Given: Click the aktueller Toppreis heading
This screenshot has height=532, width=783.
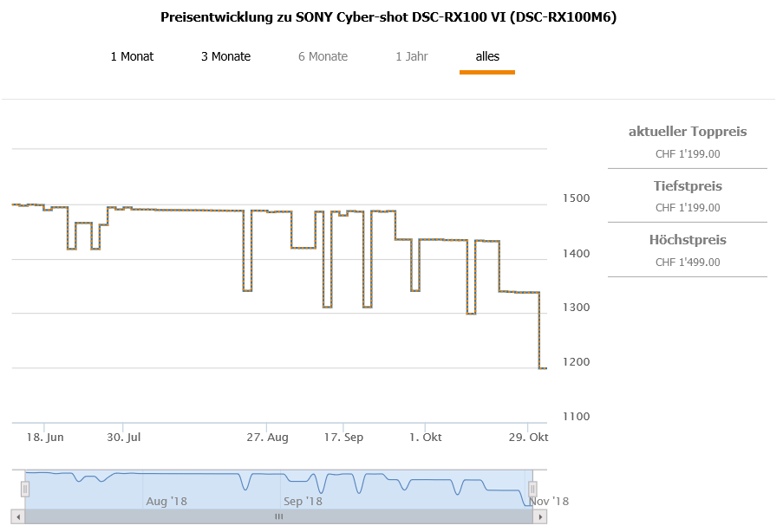Looking at the screenshot, I should point(688,132).
